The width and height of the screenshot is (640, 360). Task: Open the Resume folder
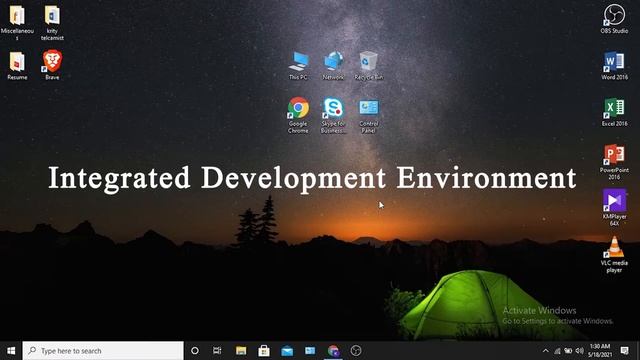(x=17, y=65)
